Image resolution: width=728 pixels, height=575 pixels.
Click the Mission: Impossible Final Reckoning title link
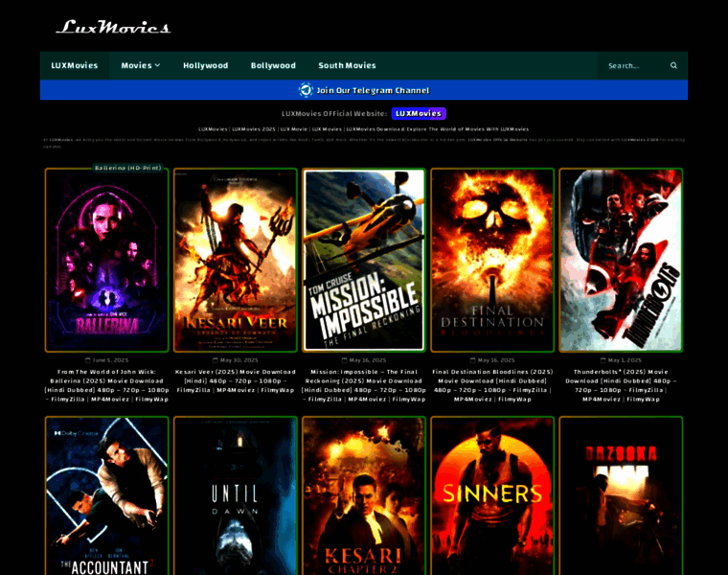coord(364,385)
